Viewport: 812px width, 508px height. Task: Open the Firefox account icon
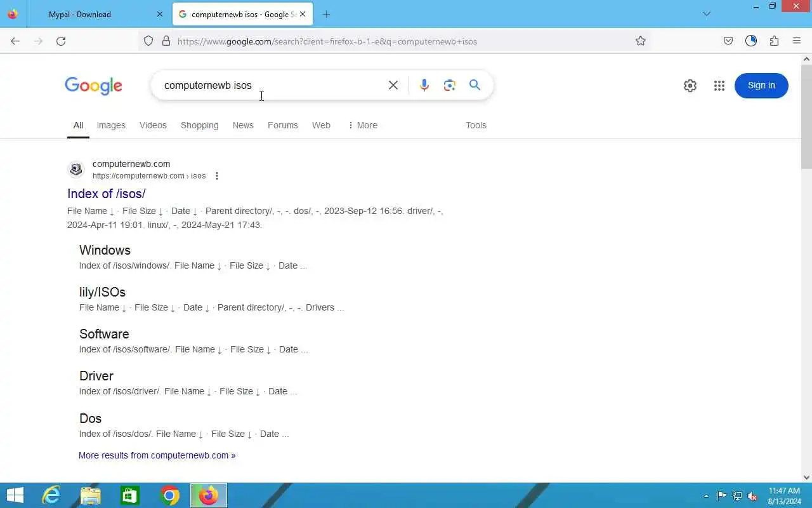(751, 41)
